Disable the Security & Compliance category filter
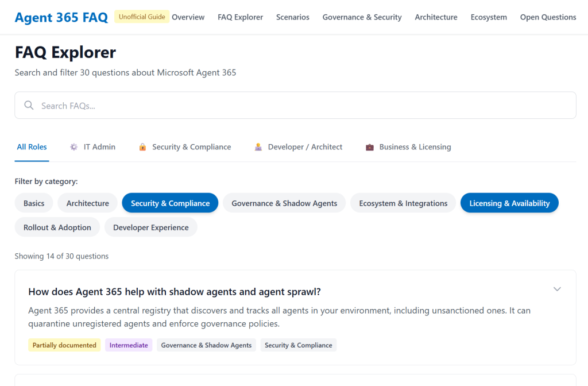This screenshot has width=588, height=386. (x=170, y=203)
